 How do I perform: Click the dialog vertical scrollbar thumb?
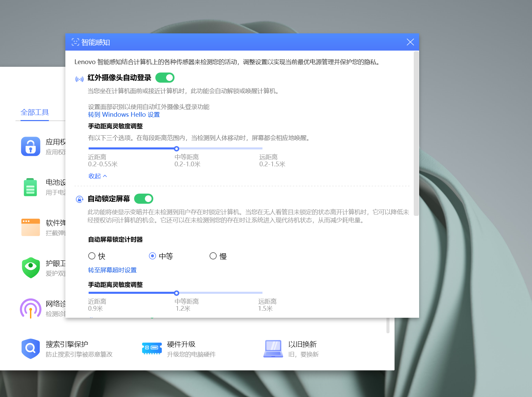[x=416, y=133]
